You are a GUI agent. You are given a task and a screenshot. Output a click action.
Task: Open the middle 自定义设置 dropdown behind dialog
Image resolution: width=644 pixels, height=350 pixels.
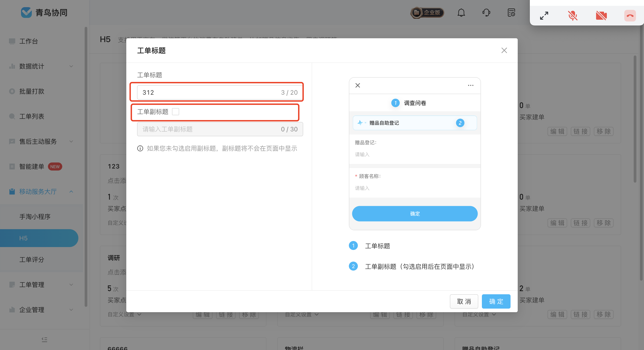(302, 315)
